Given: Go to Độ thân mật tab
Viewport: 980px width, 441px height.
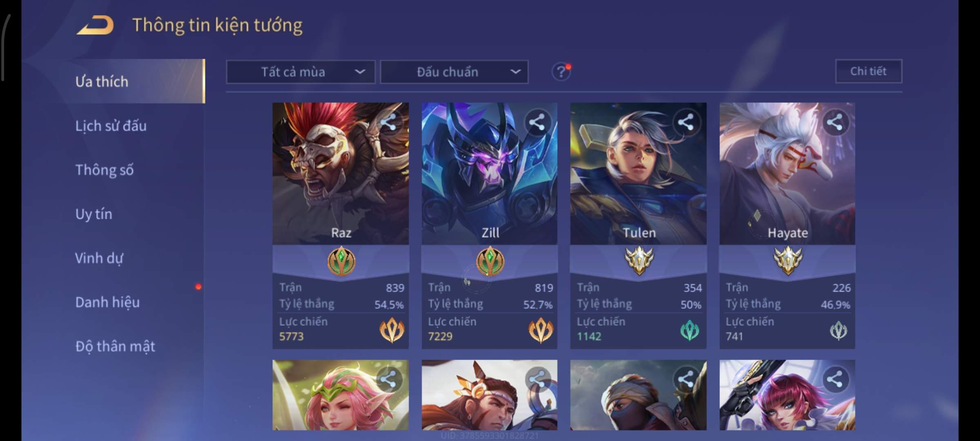Looking at the screenshot, I should 115,346.
